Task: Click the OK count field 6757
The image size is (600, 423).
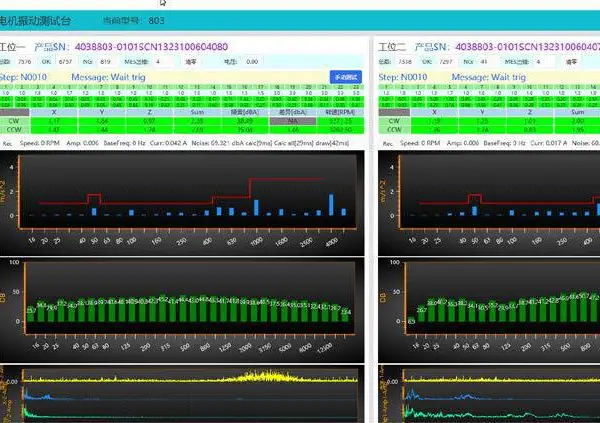Action: coord(65,62)
